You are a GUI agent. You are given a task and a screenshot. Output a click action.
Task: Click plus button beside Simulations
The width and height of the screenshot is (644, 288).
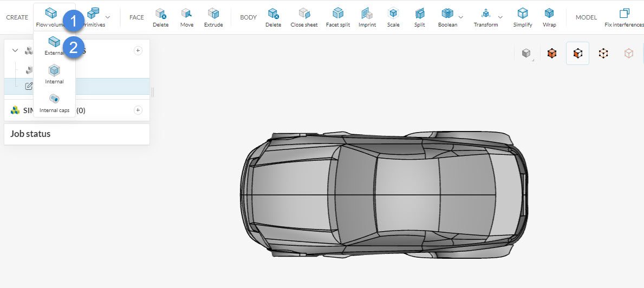point(138,110)
